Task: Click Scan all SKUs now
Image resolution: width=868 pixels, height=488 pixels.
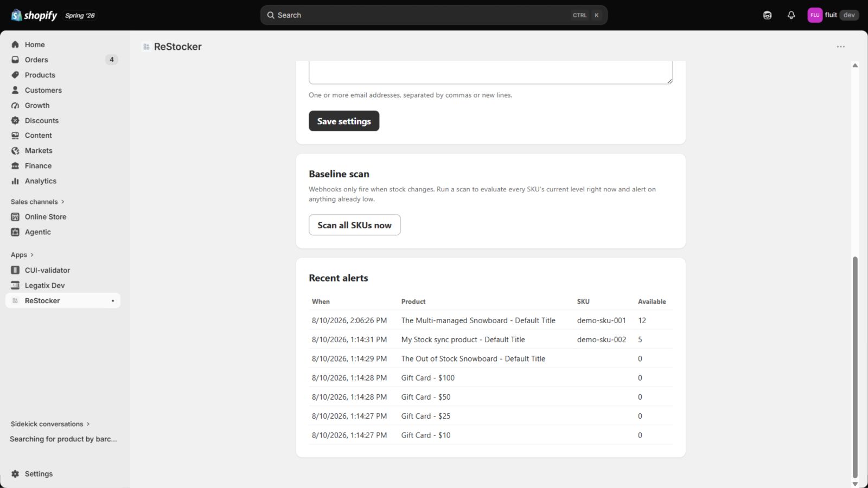Action: pyautogui.click(x=355, y=225)
